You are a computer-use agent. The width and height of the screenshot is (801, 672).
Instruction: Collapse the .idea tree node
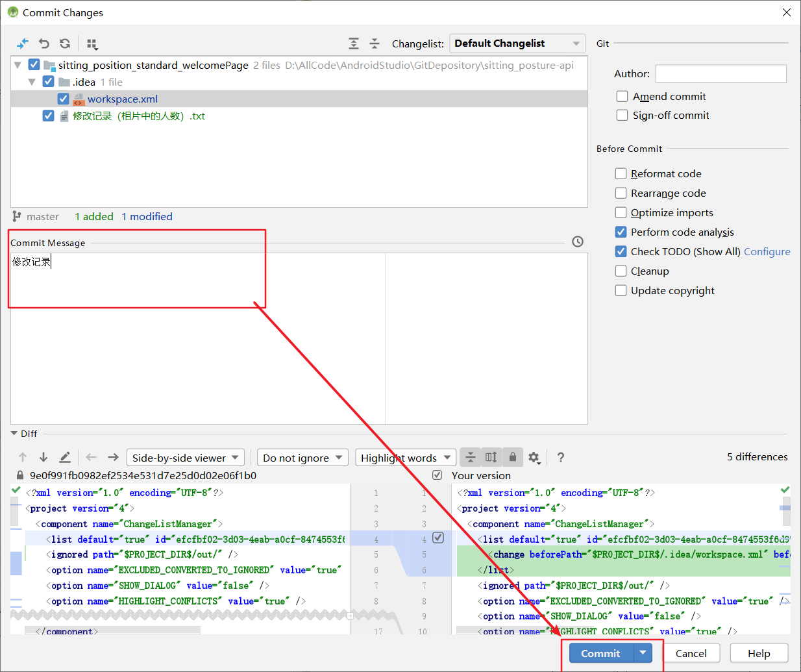tap(32, 82)
